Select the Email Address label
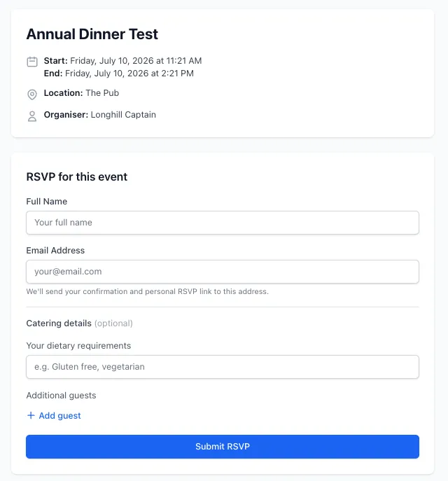This screenshot has width=448, height=481. click(x=55, y=251)
